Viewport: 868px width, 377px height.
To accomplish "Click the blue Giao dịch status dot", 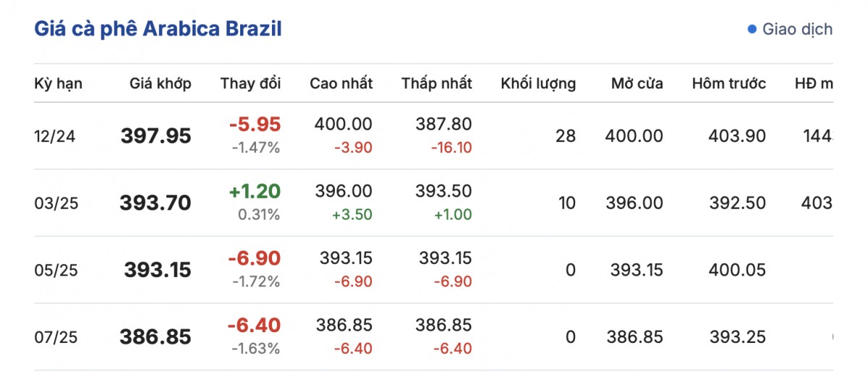I will tap(752, 30).
